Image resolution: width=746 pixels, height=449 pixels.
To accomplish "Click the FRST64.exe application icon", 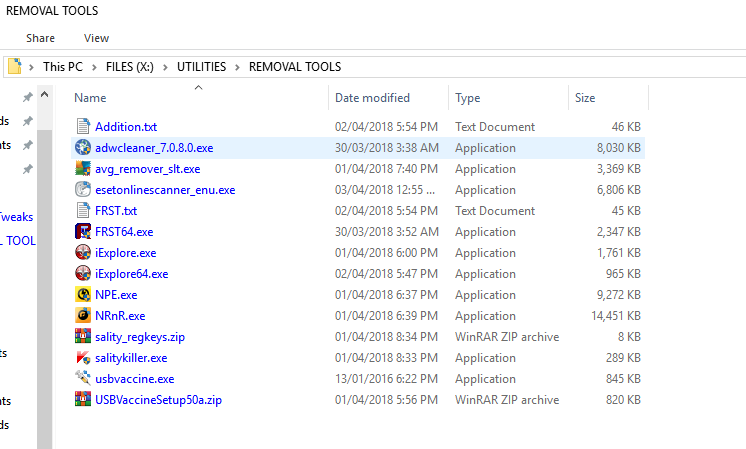I will point(83,231).
